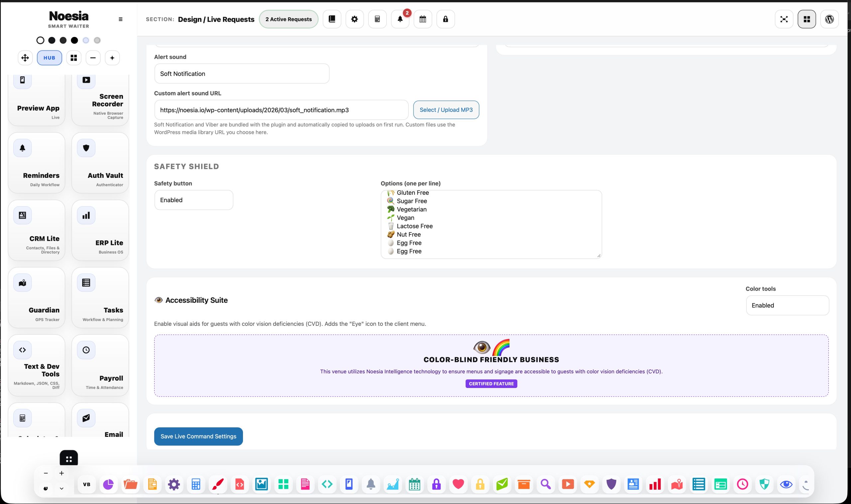Toggle the HUB view button

coord(49,58)
